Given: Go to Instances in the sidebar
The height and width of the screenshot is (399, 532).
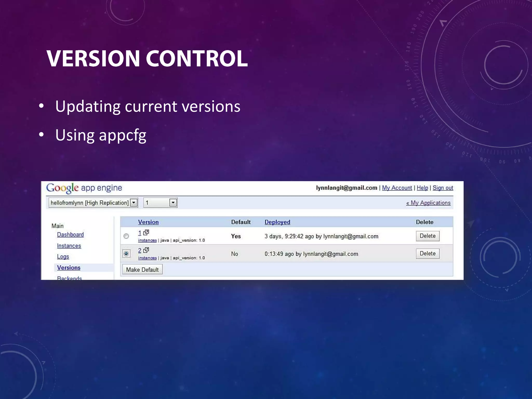Looking at the screenshot, I should (69, 246).
